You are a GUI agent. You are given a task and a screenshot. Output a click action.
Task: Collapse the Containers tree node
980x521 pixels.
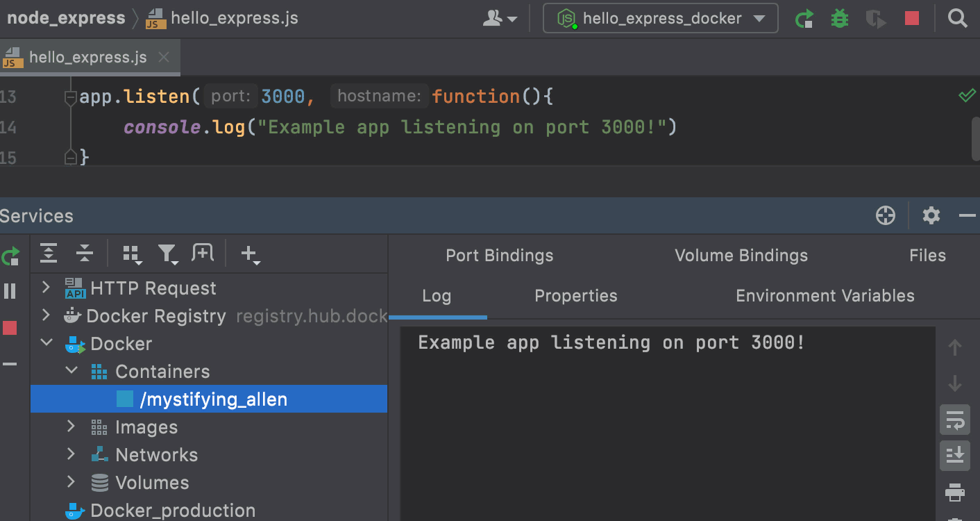click(71, 371)
